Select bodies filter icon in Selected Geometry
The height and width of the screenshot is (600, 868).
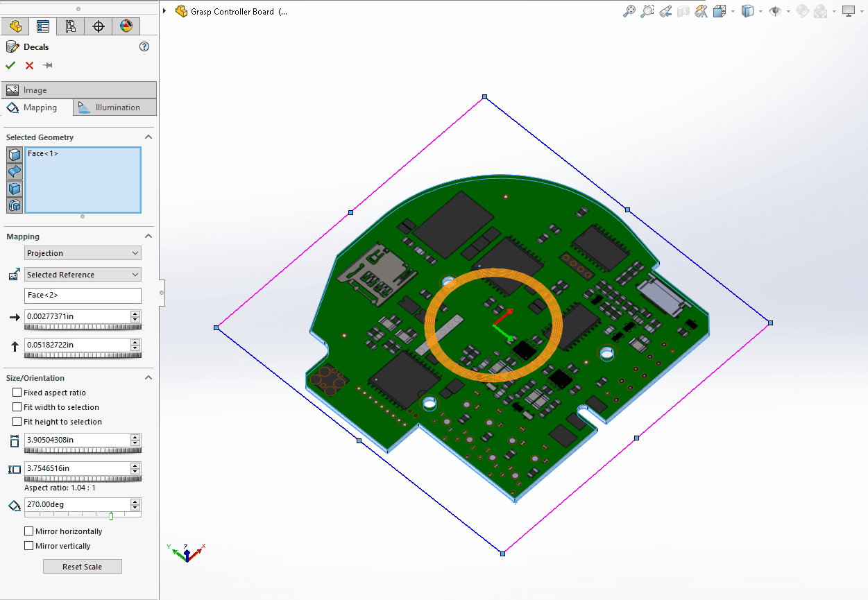click(x=15, y=188)
